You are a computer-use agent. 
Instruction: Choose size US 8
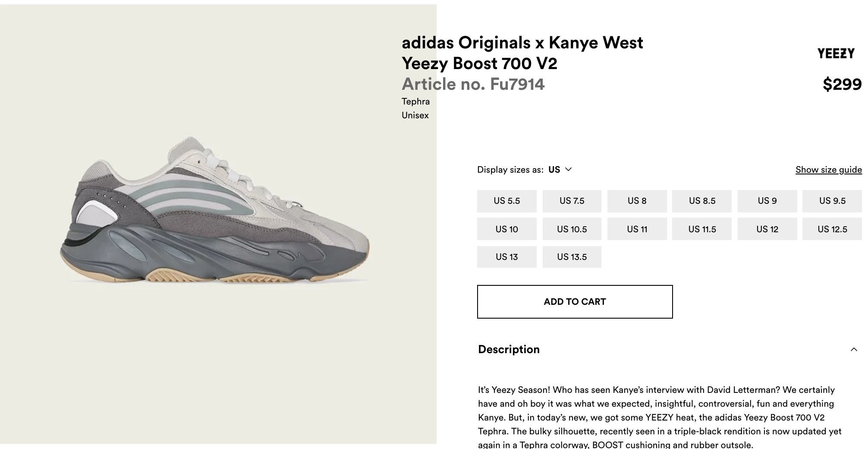click(x=637, y=201)
